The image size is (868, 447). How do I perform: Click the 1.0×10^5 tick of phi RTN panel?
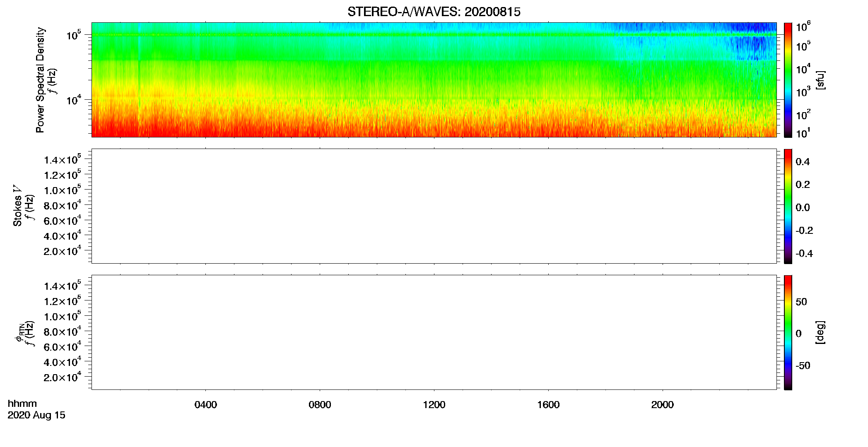(63, 316)
